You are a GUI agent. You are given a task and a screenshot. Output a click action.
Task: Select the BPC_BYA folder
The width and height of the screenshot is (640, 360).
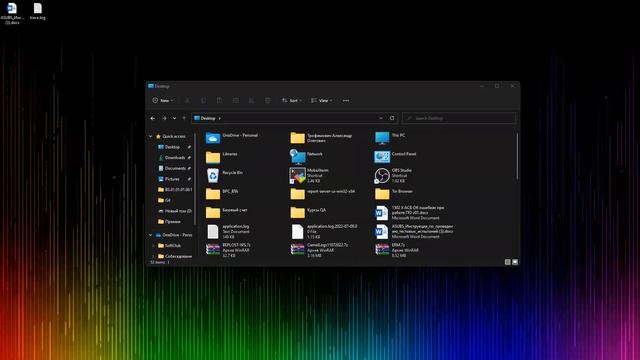click(222, 193)
